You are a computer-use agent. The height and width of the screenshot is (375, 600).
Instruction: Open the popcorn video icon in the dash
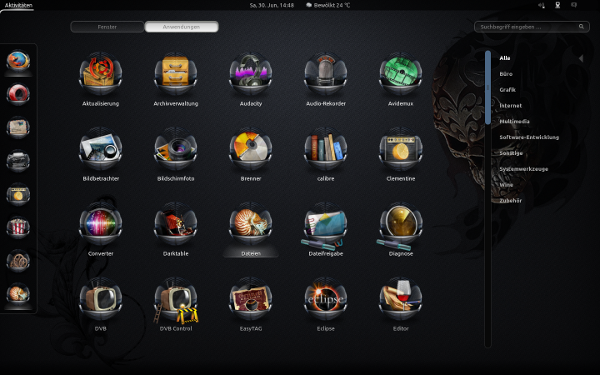click(18, 227)
